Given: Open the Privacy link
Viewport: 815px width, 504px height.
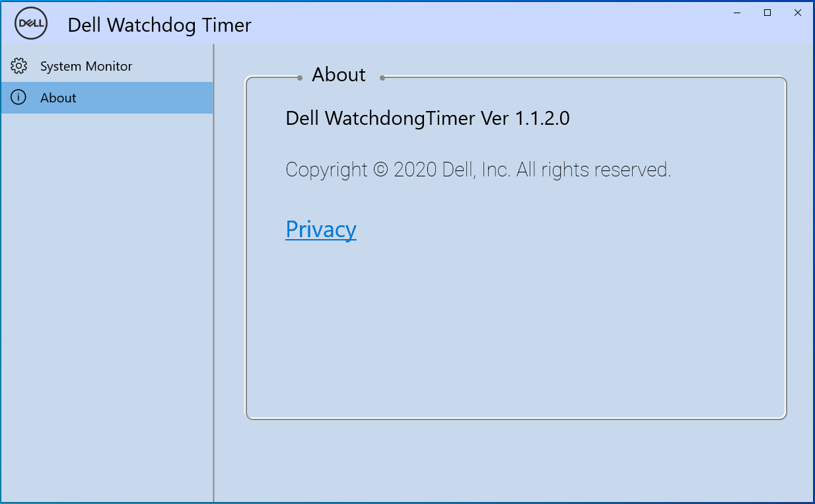Looking at the screenshot, I should coord(321,229).
